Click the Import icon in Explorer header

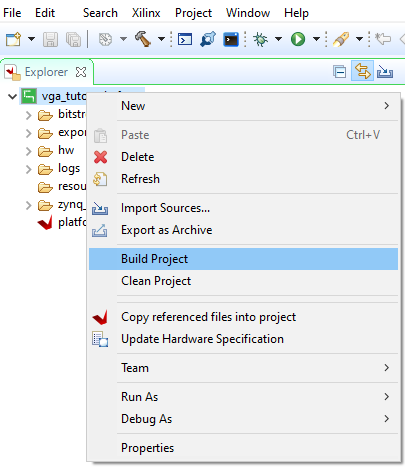385,72
